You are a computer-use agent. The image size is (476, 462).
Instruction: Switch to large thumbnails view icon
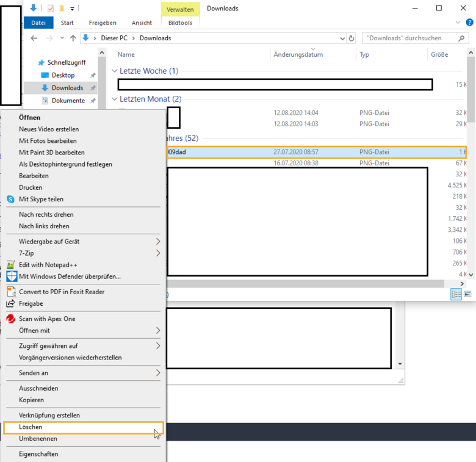(467, 294)
